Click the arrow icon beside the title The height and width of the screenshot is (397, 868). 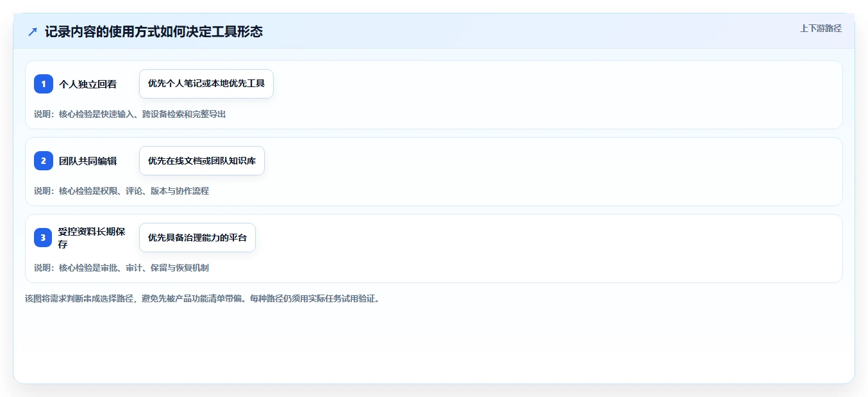coord(33,32)
